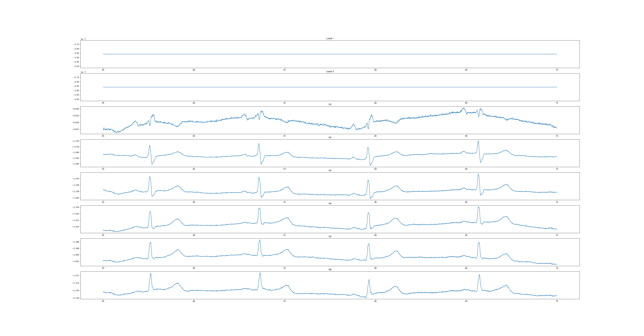Click the 65 x-axis tick under V3 plot
This screenshot has height=336, width=644.
pos(103,202)
